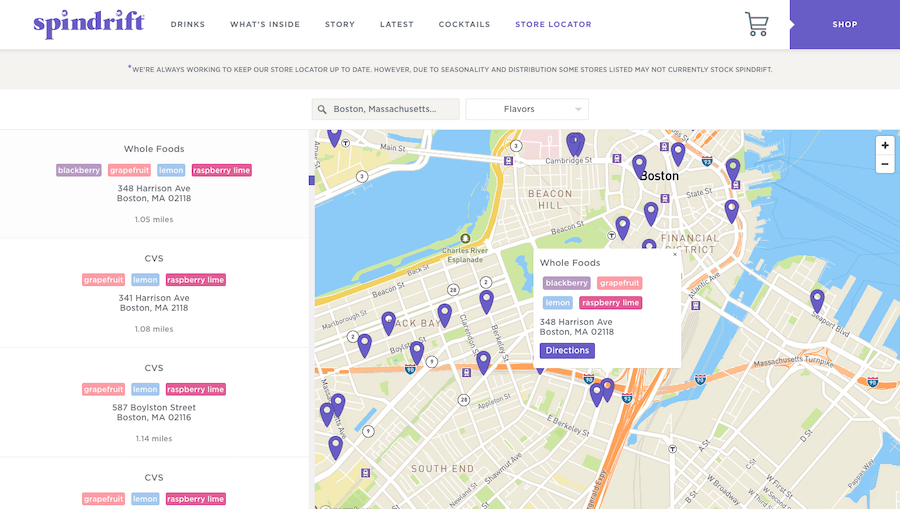Select the map pin on Seaport Blvd
The height and width of the screenshot is (509, 900).
tap(817, 299)
